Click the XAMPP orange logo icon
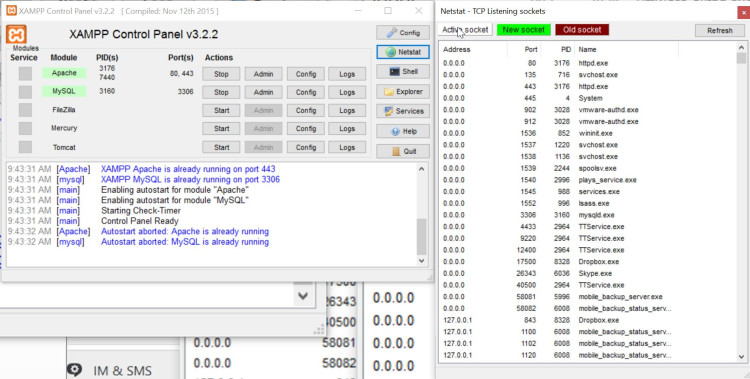 click(x=16, y=35)
